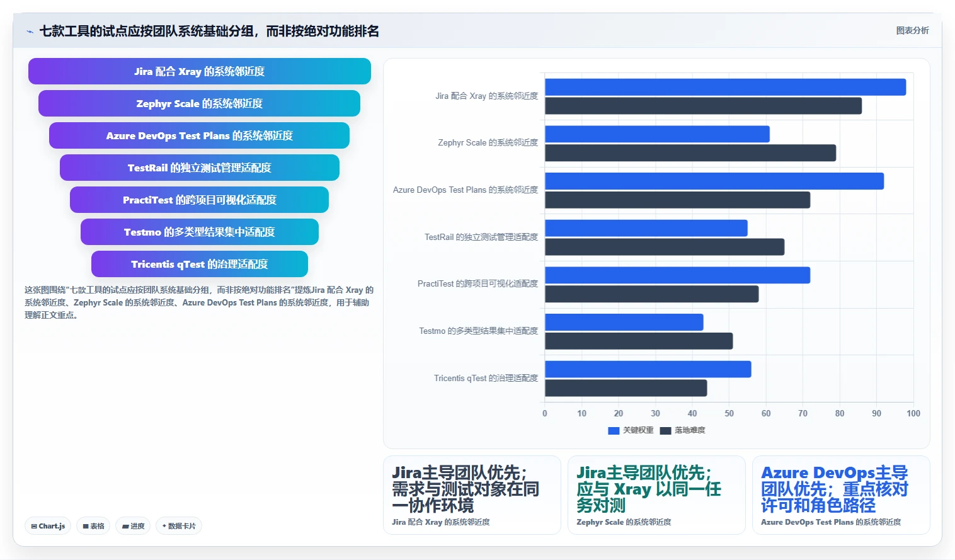Click the Chart.js tag chip
This screenshot has width=955, height=560.
point(48,526)
